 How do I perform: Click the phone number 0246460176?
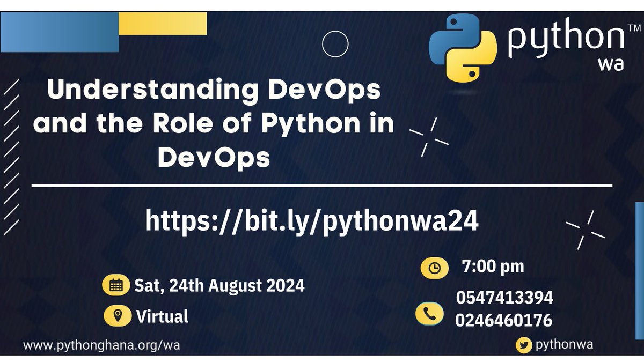[x=503, y=320]
